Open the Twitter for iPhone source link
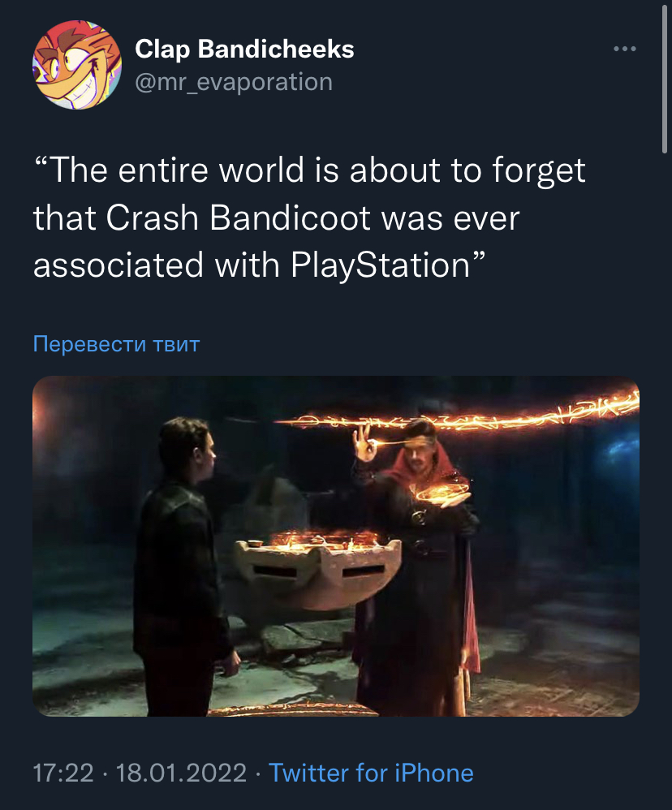 [x=371, y=773]
